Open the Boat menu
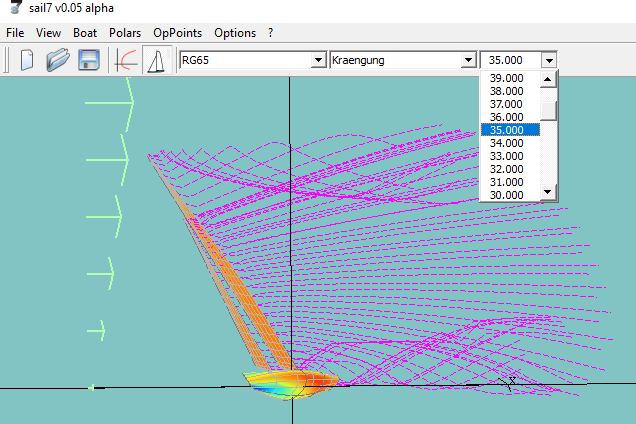Viewport: 636px width, 424px height. 85,33
